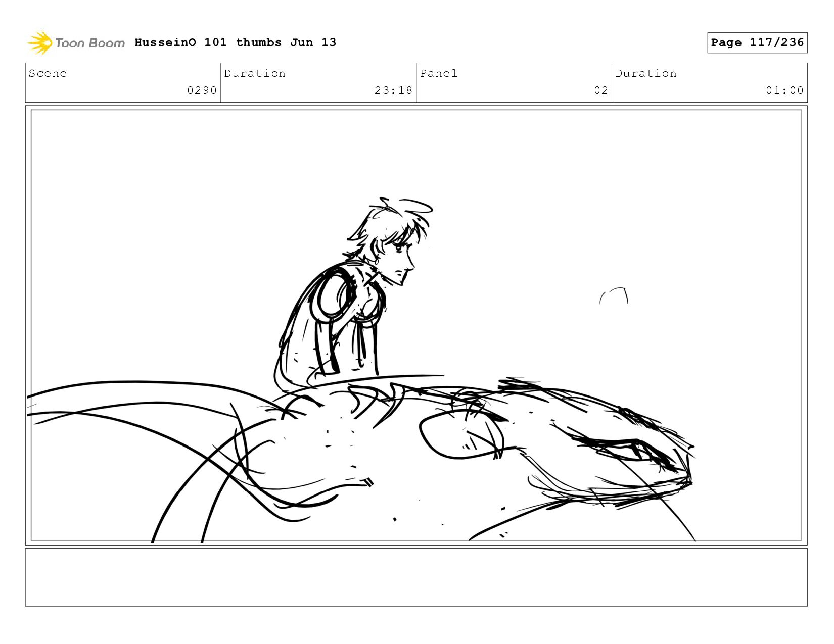Screen dimensions: 834x644
Task: Click panel number '02'
Action: click(601, 90)
